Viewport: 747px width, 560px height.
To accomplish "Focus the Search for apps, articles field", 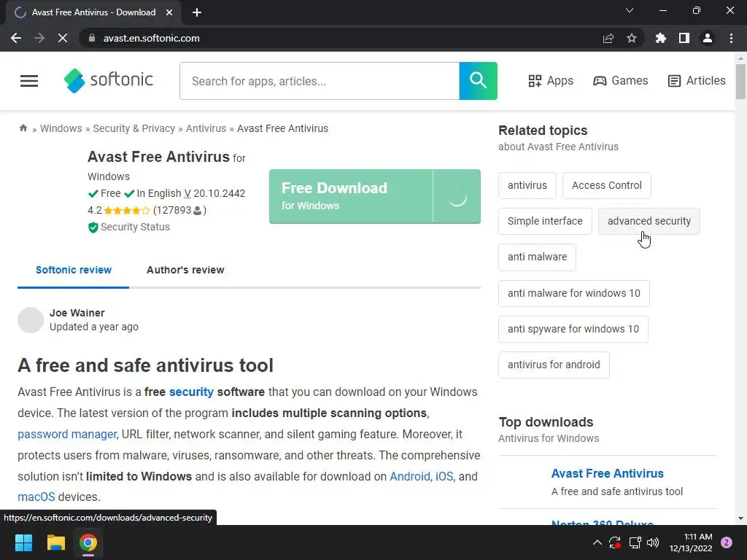I will coord(320,81).
